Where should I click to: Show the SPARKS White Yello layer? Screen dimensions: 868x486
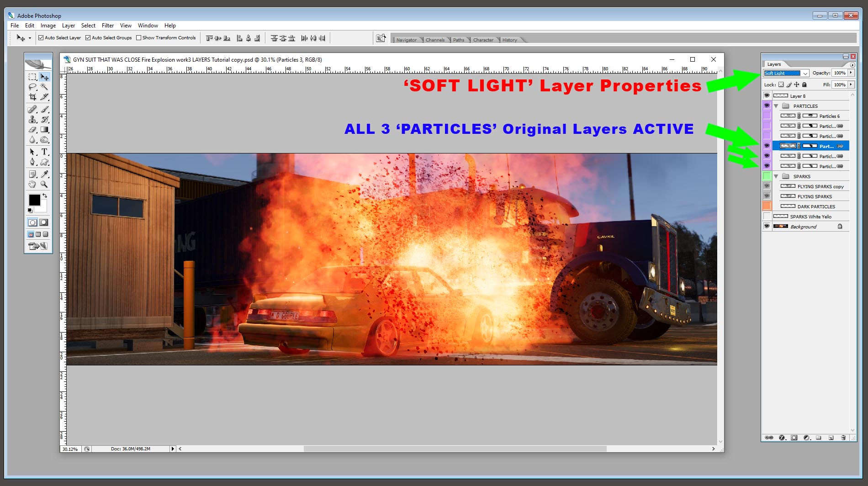pyautogui.click(x=767, y=216)
